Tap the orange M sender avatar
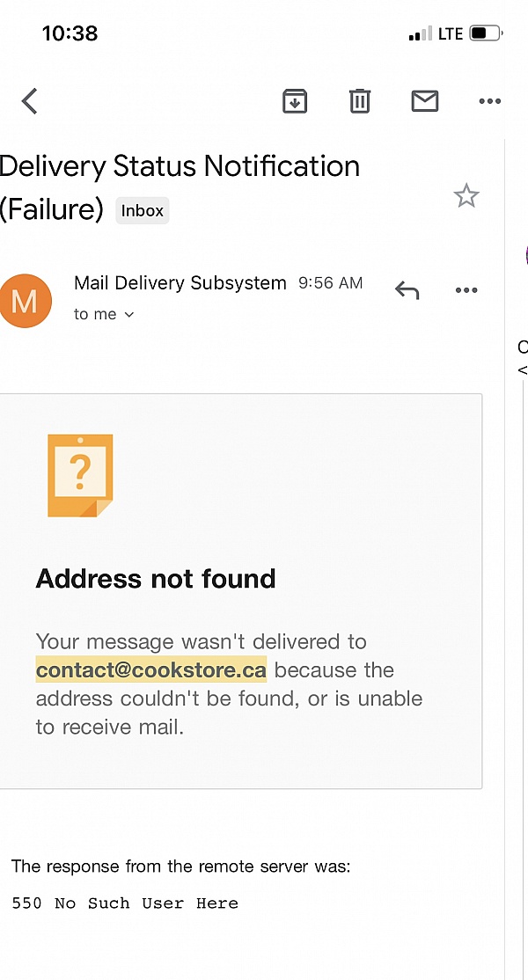 click(25, 301)
